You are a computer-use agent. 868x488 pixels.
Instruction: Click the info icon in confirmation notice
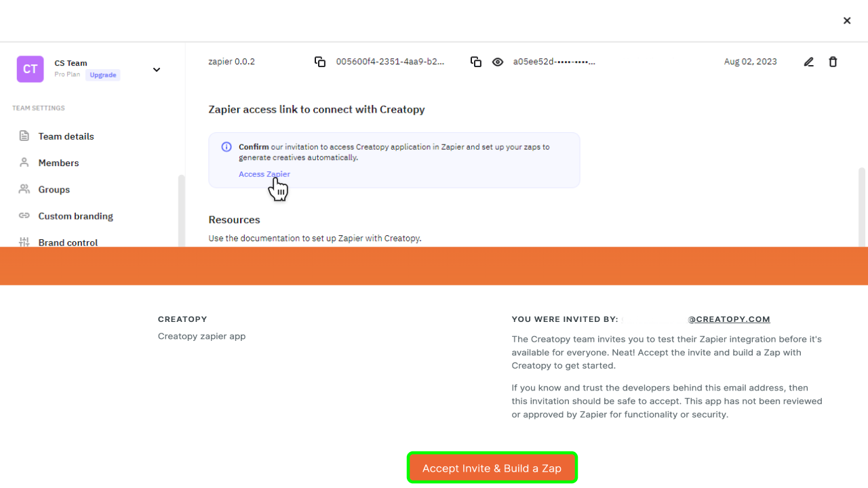226,147
